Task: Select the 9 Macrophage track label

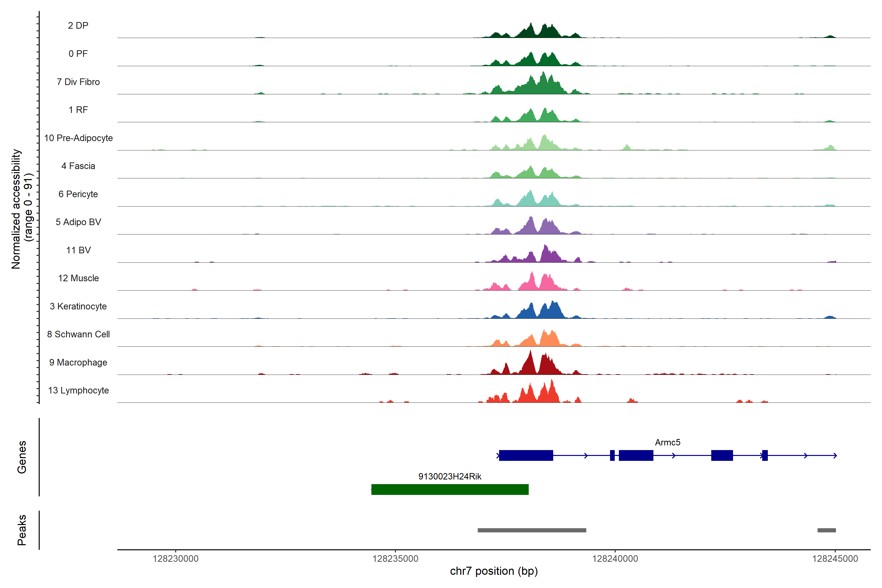Action: (x=78, y=362)
